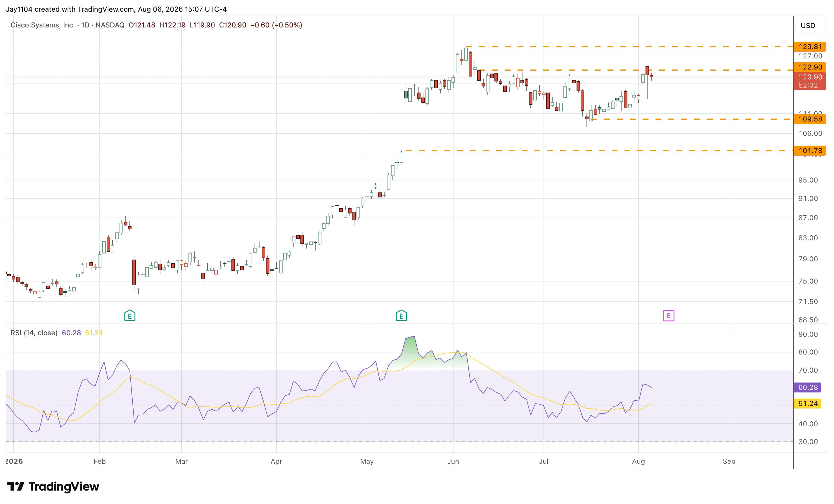Click the low value L119.90
The height and width of the screenshot is (504, 834).
click(x=202, y=25)
